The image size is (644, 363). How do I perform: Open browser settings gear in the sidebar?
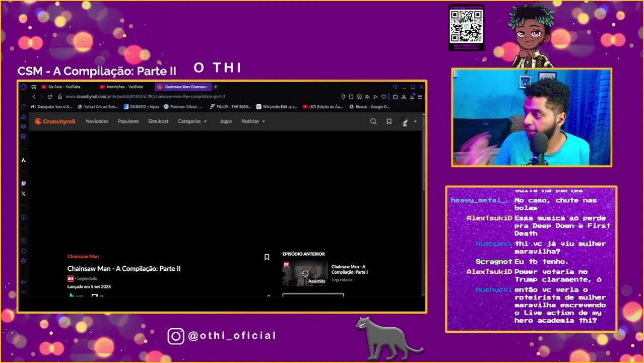23,261
